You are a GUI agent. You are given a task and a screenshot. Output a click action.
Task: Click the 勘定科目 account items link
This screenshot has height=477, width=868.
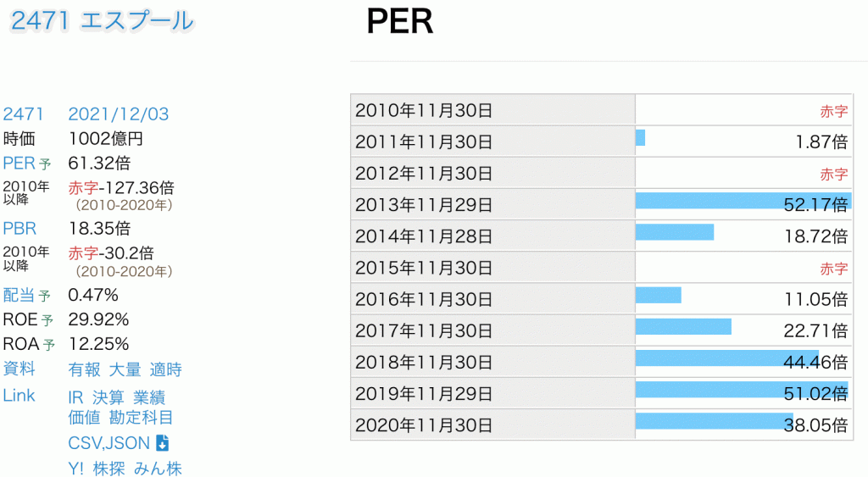tap(142, 417)
